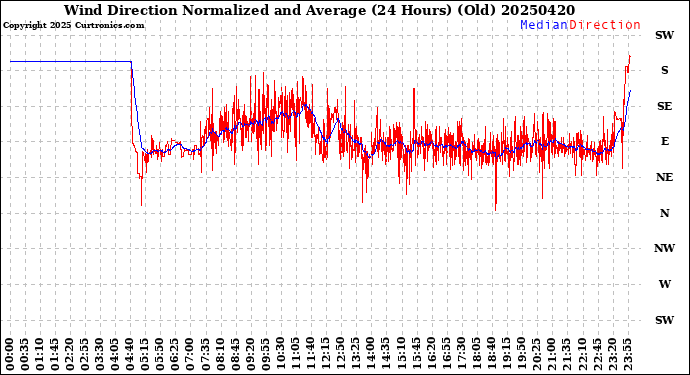Click the "15:10" time axis label
Screen dimensions: 690x375
click(x=401, y=354)
